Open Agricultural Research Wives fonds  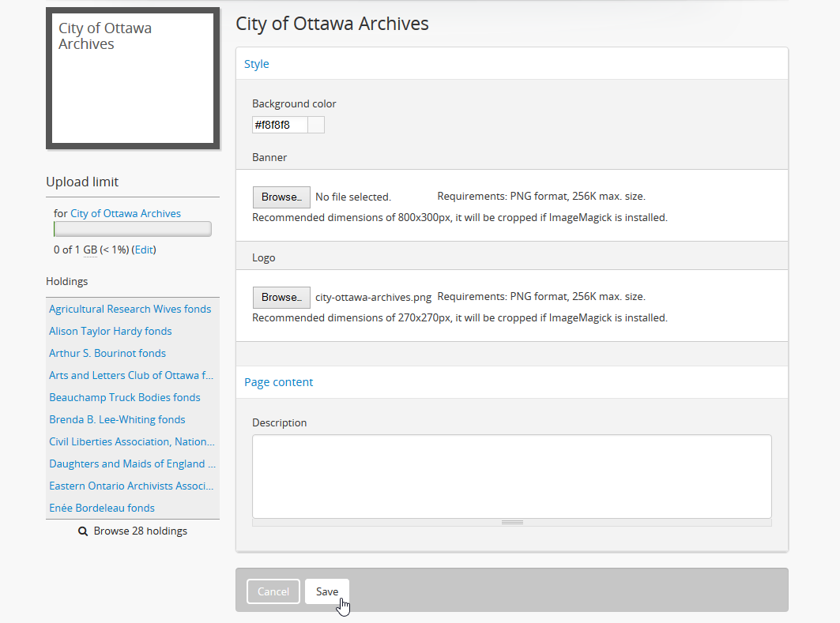click(130, 309)
